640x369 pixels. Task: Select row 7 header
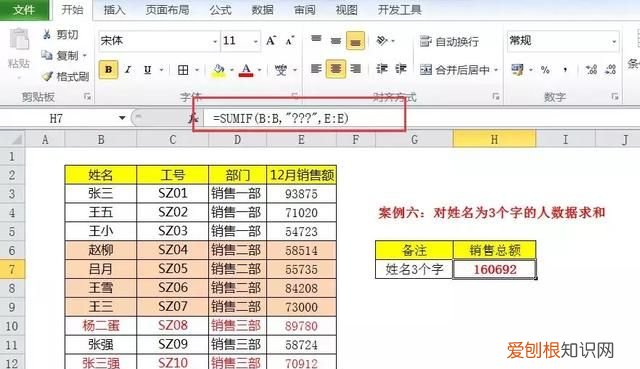[12, 269]
